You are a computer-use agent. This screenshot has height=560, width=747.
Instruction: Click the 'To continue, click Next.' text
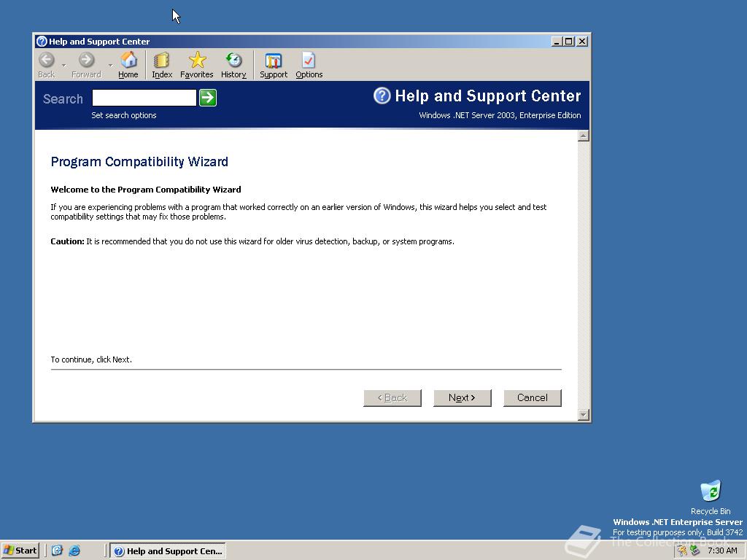click(91, 359)
